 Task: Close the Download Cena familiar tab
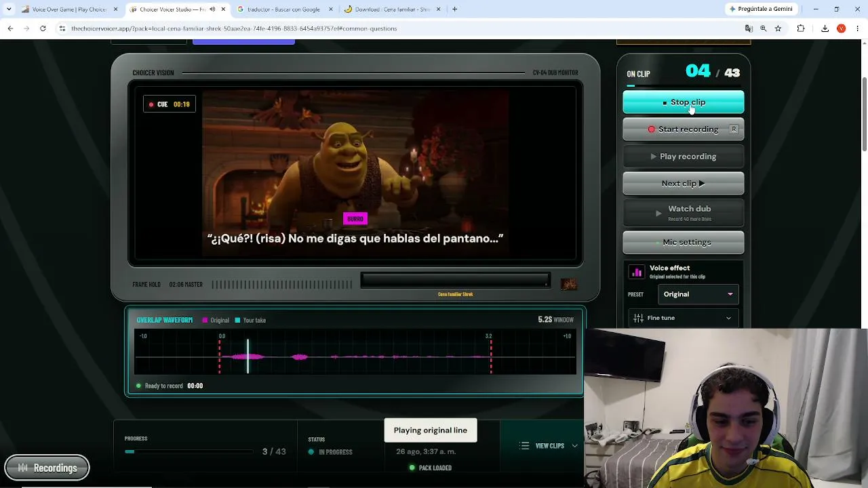pos(438,9)
